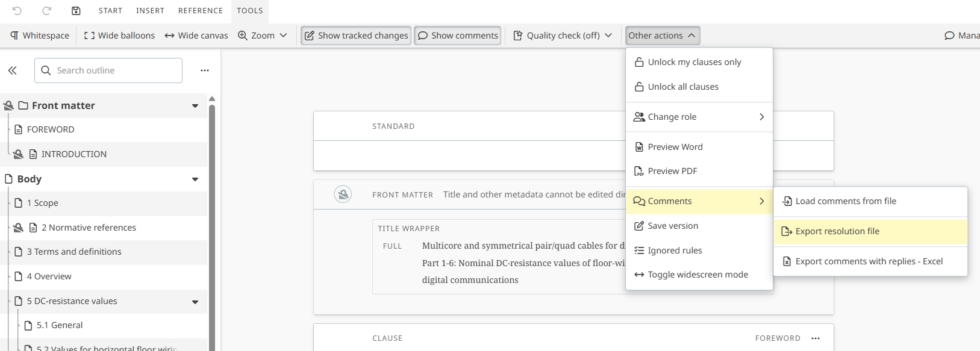Screen dimensions: 980x351
Task: Click the Search outline field
Action: [114, 70]
